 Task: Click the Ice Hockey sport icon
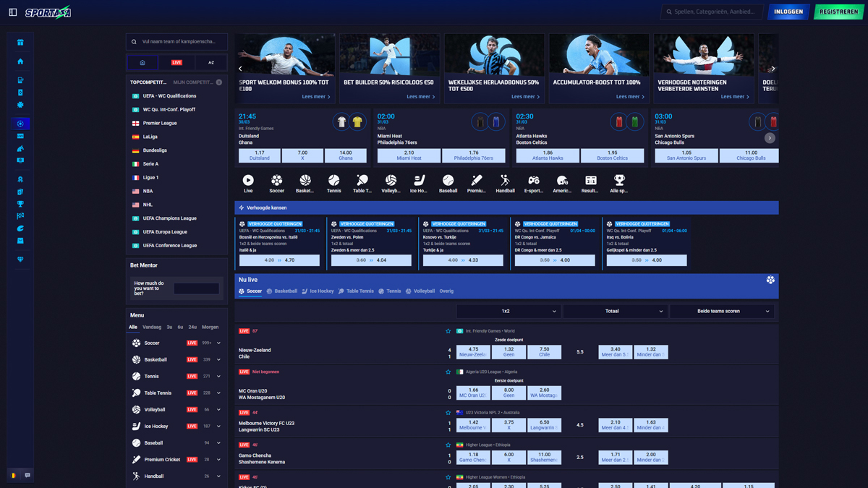pos(419,181)
